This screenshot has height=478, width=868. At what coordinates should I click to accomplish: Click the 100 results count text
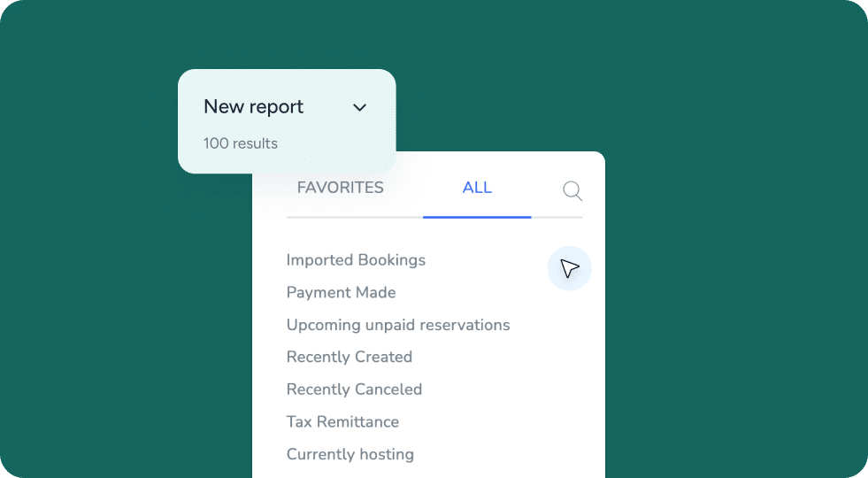point(240,143)
